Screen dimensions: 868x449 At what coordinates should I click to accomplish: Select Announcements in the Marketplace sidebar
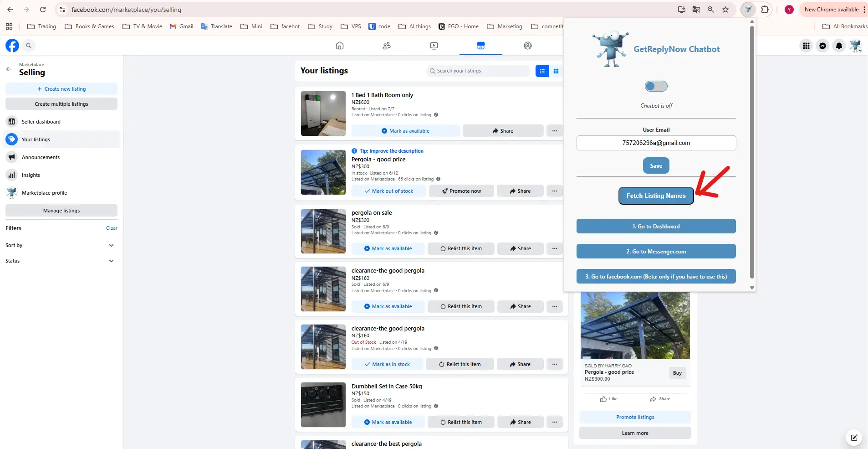pyautogui.click(x=41, y=157)
